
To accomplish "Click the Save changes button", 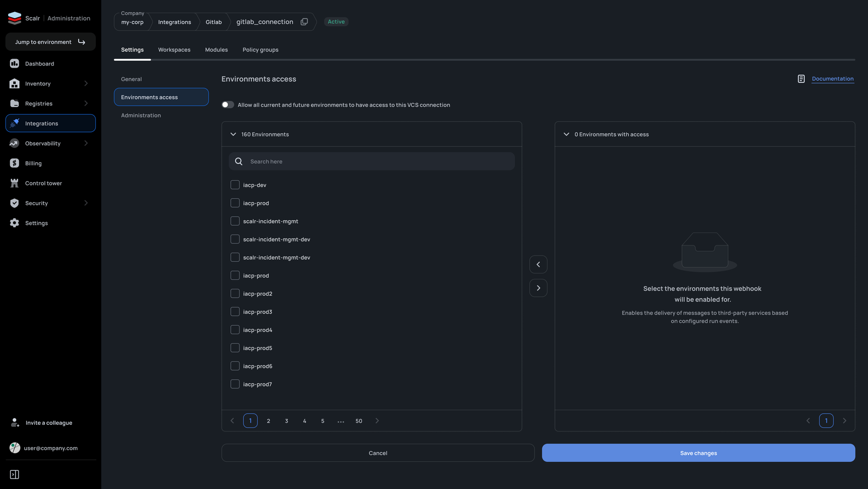I will point(698,453).
